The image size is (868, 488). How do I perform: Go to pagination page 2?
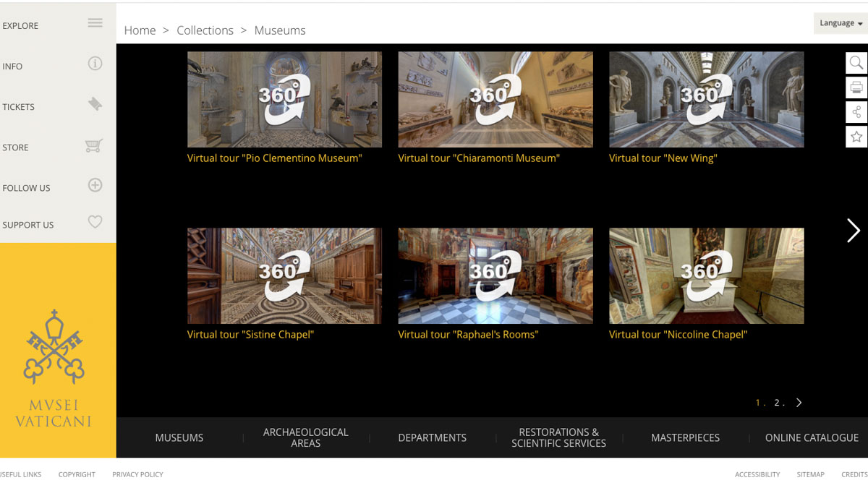(777, 403)
